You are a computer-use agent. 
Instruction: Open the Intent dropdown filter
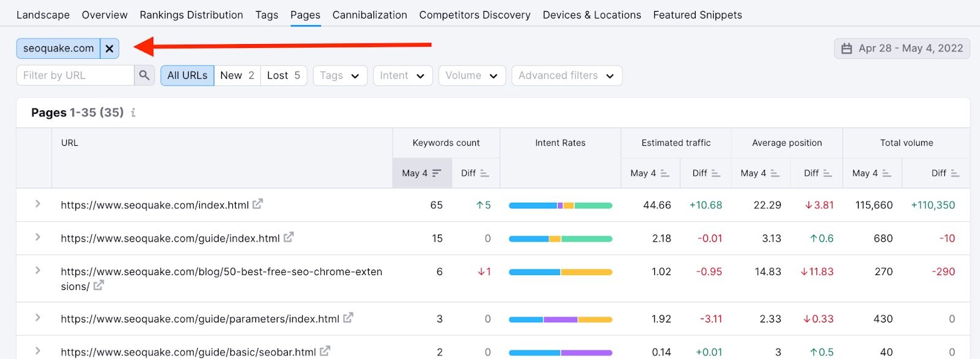pyautogui.click(x=402, y=75)
